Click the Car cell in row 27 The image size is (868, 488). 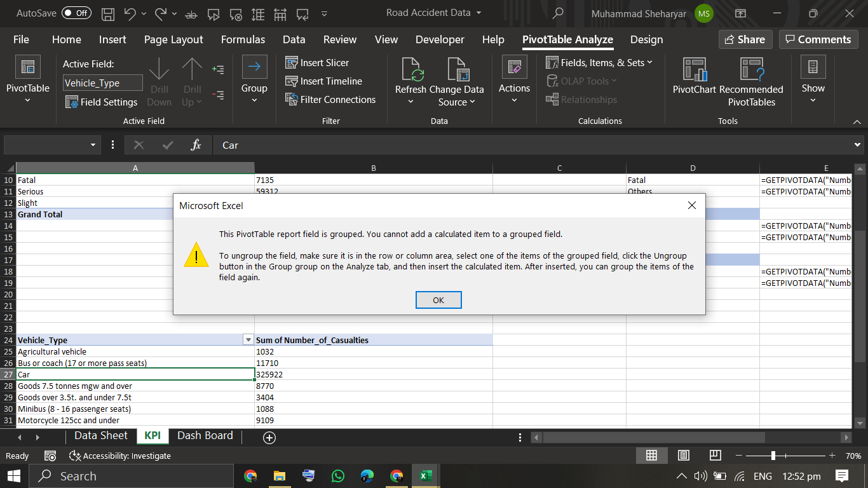135,374
